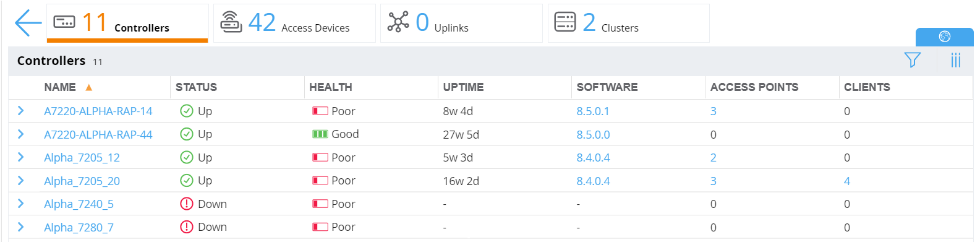
Task: Click the Clusters server icon
Action: pyautogui.click(x=565, y=22)
